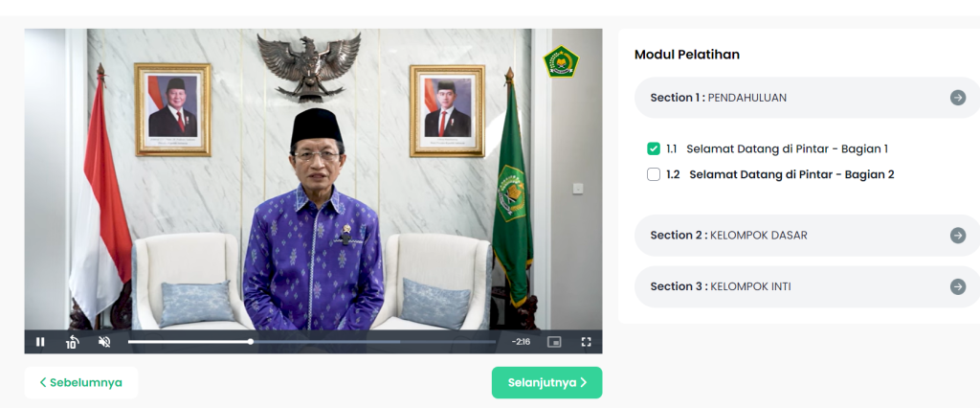Click the video progress slider handle
This screenshot has height=408, width=980.
point(251,342)
